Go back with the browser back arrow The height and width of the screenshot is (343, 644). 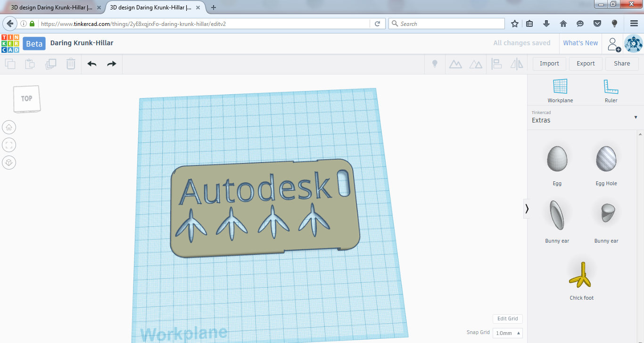(x=10, y=24)
